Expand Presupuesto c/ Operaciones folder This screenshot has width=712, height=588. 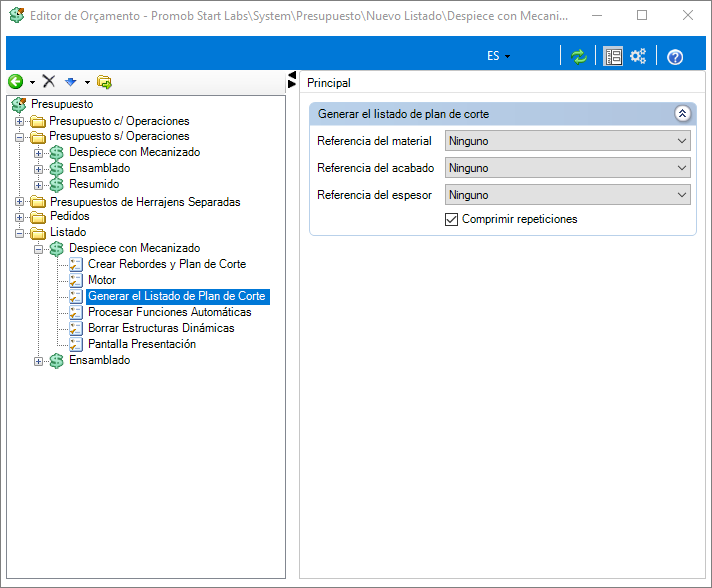(x=20, y=121)
